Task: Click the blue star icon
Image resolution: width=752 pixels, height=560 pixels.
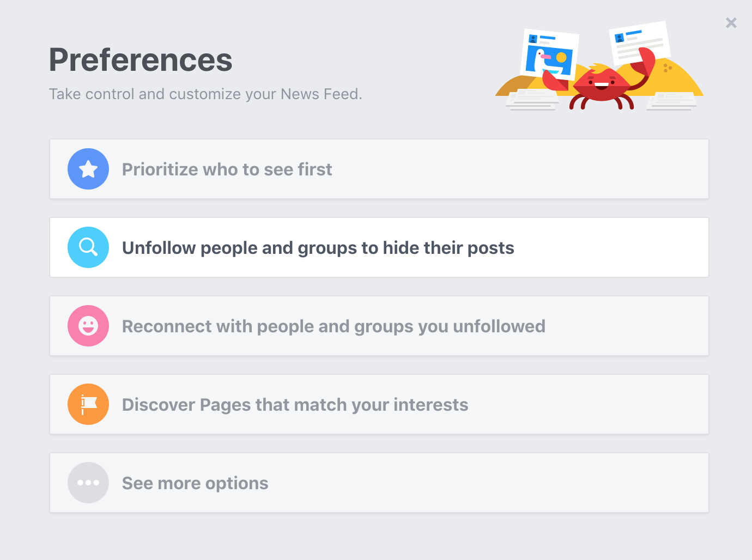Action: [88, 169]
